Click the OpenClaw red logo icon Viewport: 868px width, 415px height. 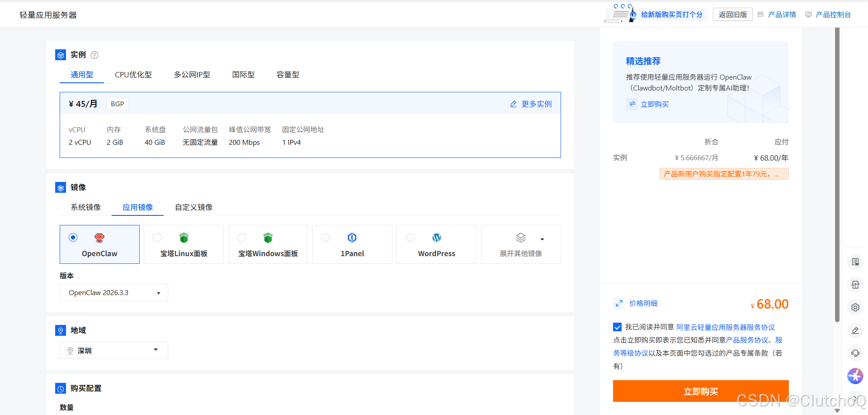tap(99, 238)
